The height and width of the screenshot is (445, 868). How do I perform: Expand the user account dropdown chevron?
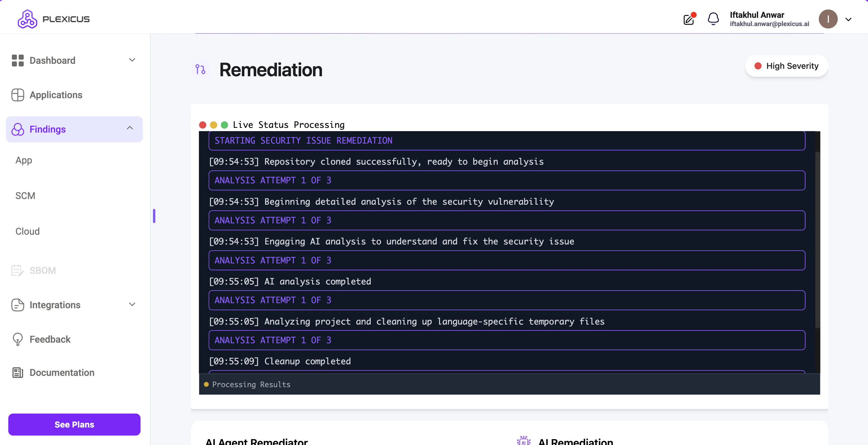point(848,19)
